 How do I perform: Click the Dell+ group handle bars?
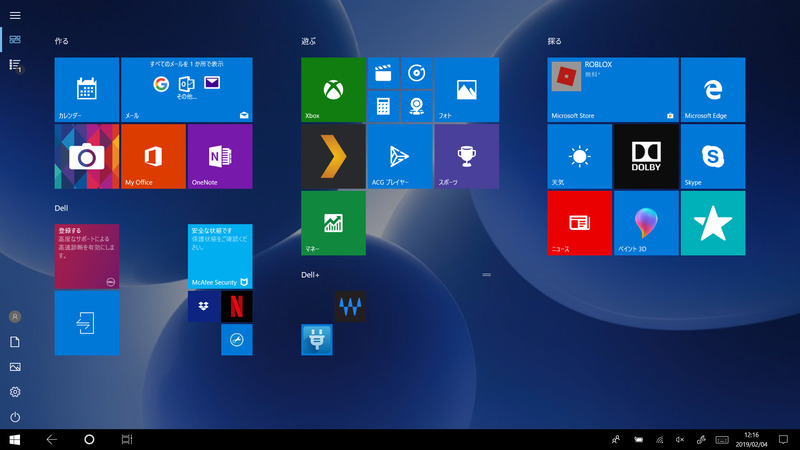[487, 274]
